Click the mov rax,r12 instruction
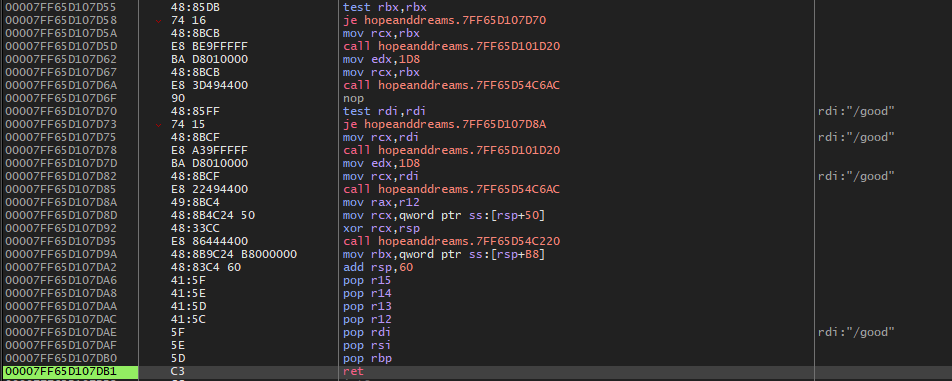 click(381, 203)
